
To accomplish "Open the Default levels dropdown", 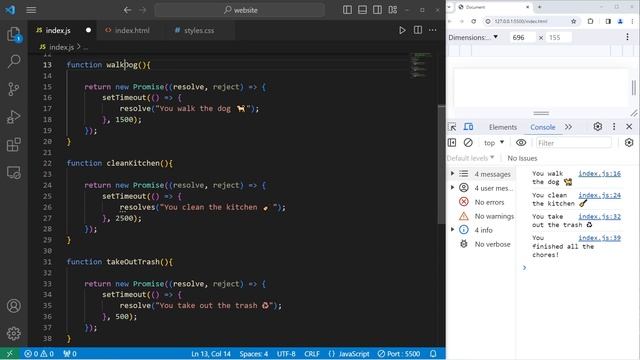I will pyautogui.click(x=471, y=158).
